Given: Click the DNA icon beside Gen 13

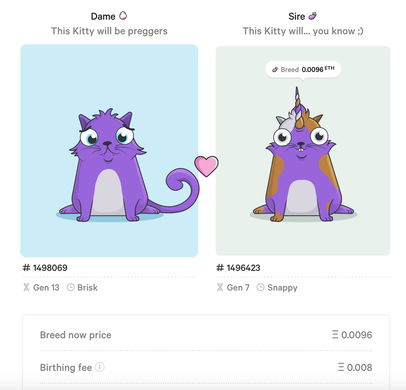Looking at the screenshot, I should [x=26, y=287].
